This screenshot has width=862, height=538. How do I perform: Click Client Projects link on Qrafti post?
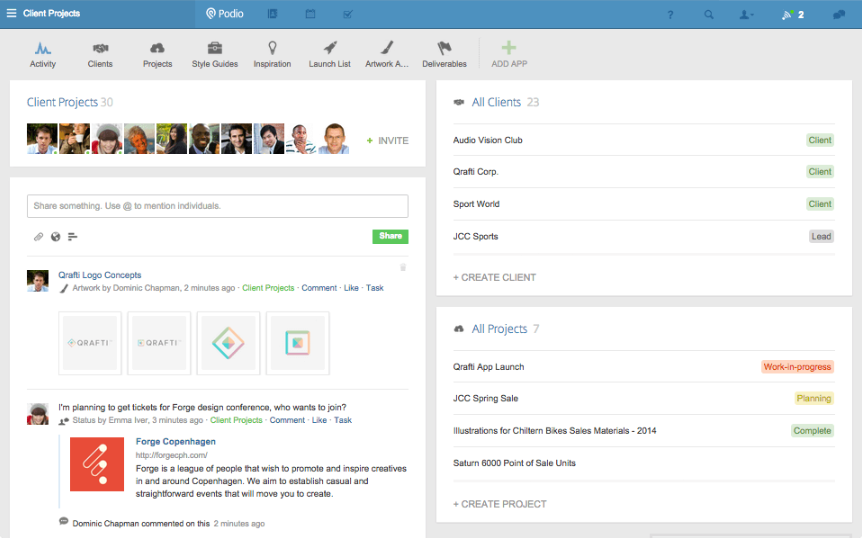[268, 288]
